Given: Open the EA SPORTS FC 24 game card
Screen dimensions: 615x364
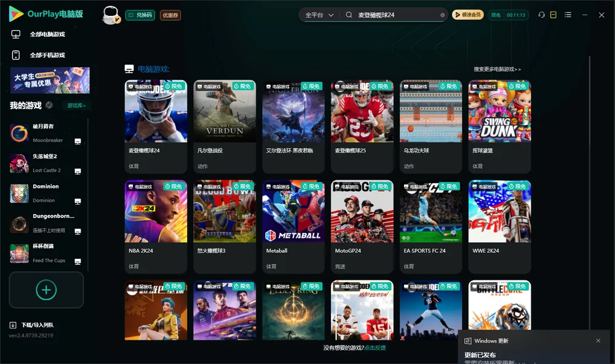Looking at the screenshot, I should pos(430,227).
